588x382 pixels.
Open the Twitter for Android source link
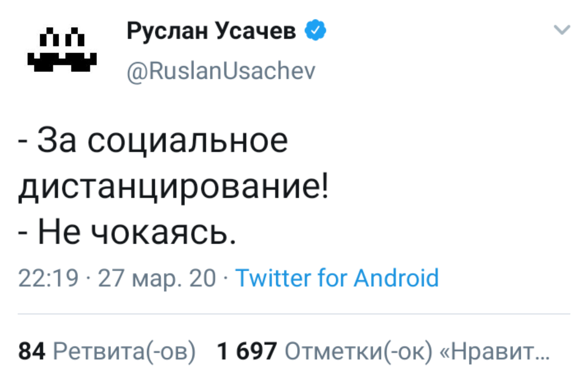(337, 278)
